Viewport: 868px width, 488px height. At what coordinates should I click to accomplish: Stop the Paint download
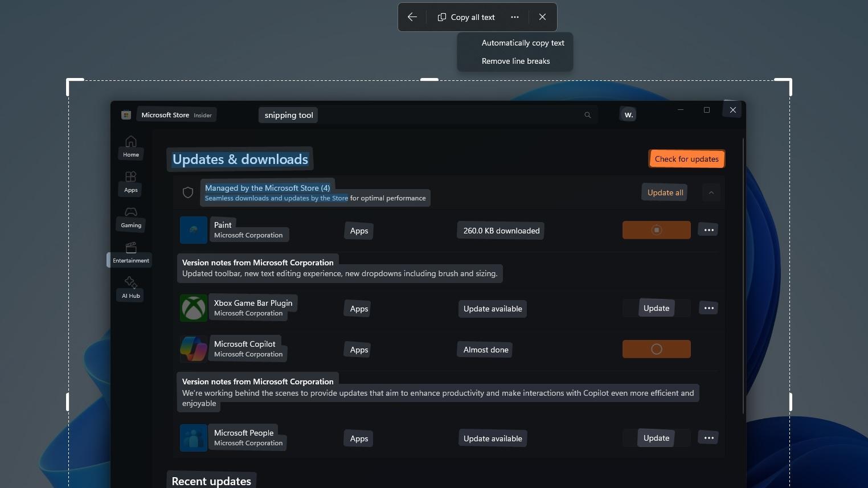coord(656,230)
